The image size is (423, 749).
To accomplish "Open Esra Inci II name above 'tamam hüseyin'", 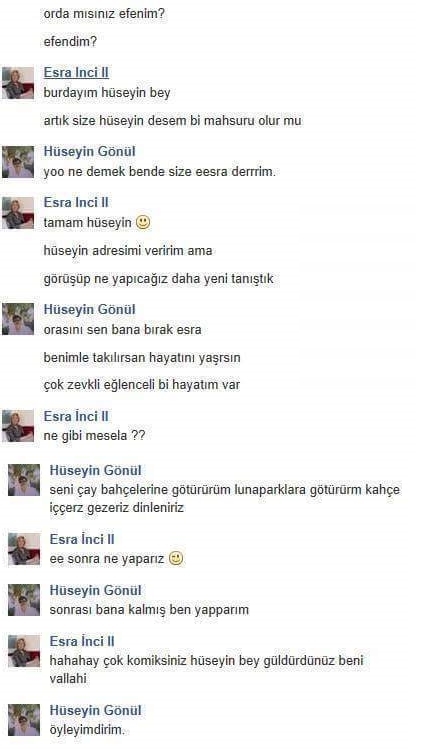I will click(x=76, y=202).
